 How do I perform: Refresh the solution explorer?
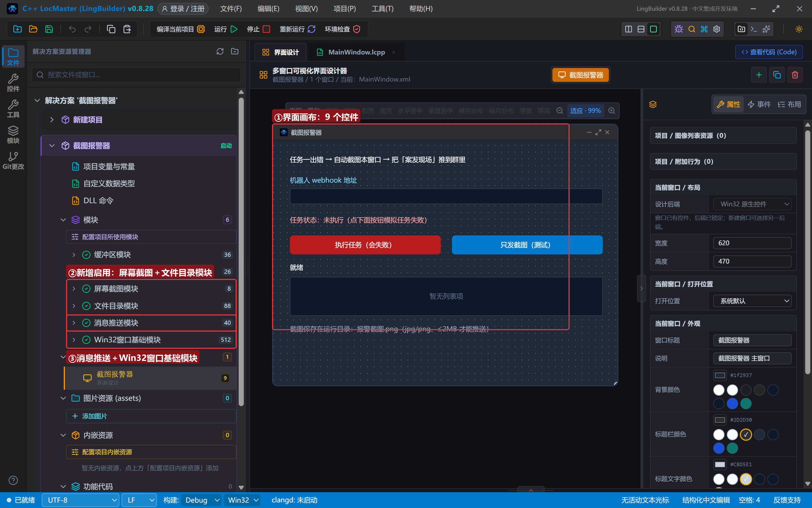(x=220, y=51)
